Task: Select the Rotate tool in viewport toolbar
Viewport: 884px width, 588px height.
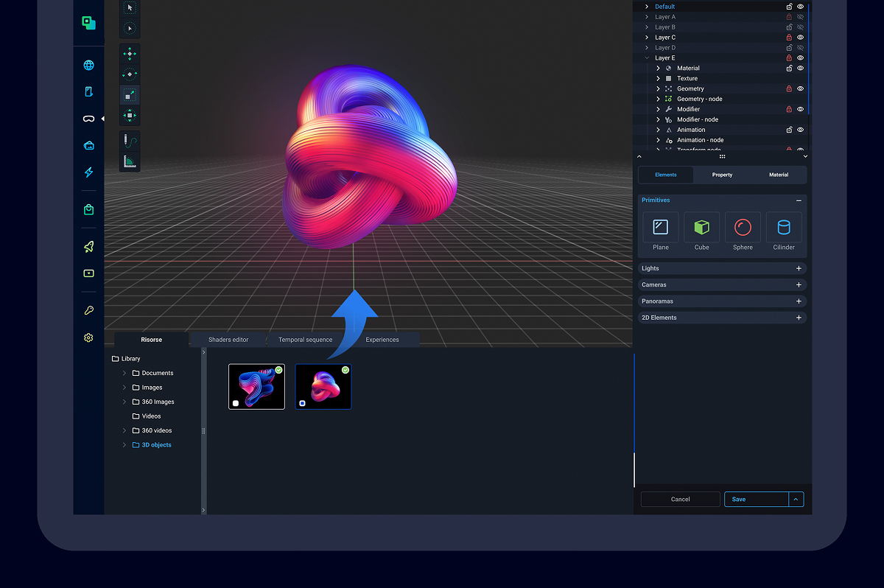Action: point(130,74)
